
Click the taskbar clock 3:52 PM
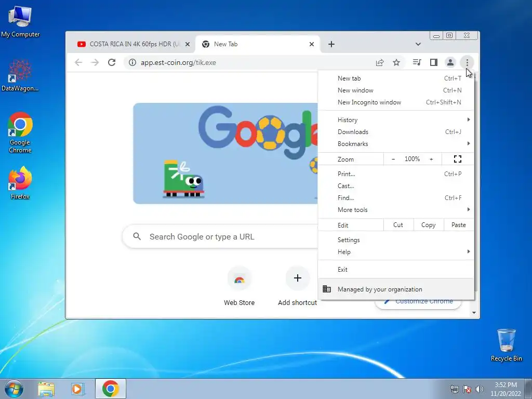click(x=506, y=385)
